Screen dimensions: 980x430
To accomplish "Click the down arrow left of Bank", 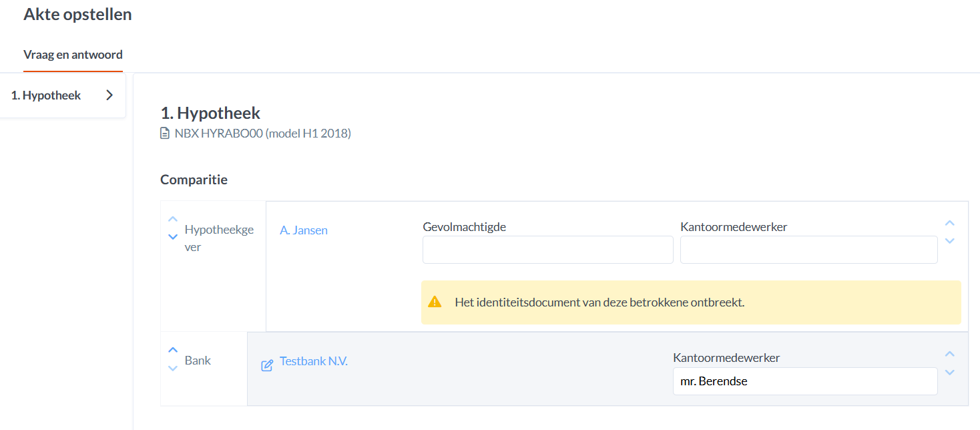I will point(173,368).
